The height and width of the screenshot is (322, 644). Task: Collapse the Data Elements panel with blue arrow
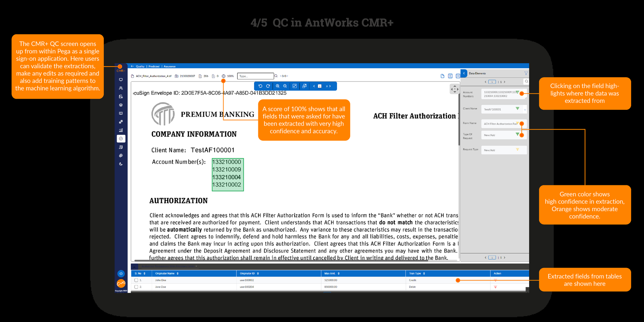464,73
